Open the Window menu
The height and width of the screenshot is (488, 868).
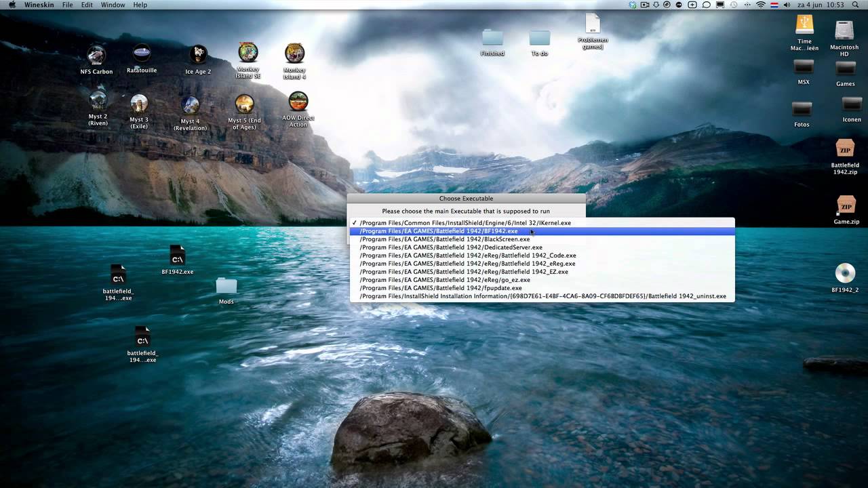(113, 5)
